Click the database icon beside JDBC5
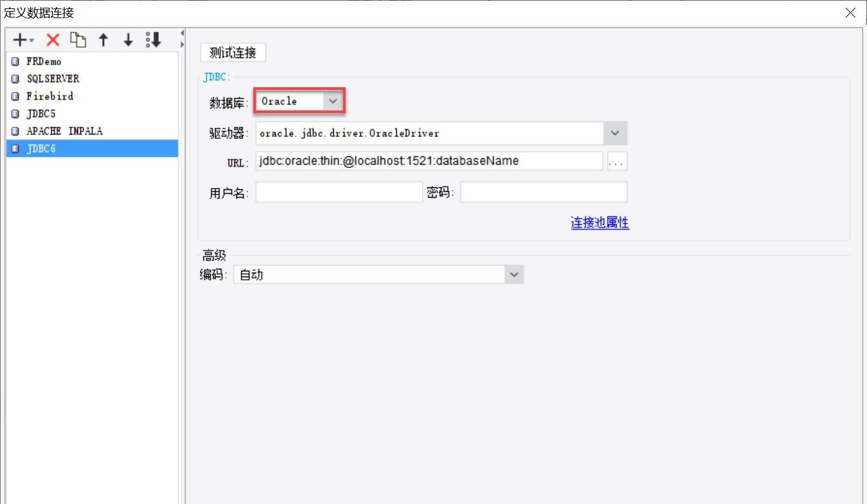Screen dimensions: 867x504 click(16, 114)
